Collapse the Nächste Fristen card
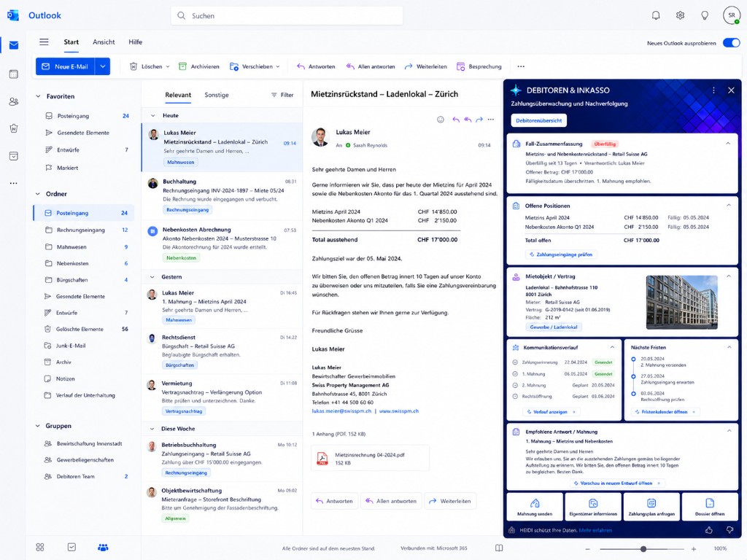The height and width of the screenshot is (560, 747). click(729, 347)
